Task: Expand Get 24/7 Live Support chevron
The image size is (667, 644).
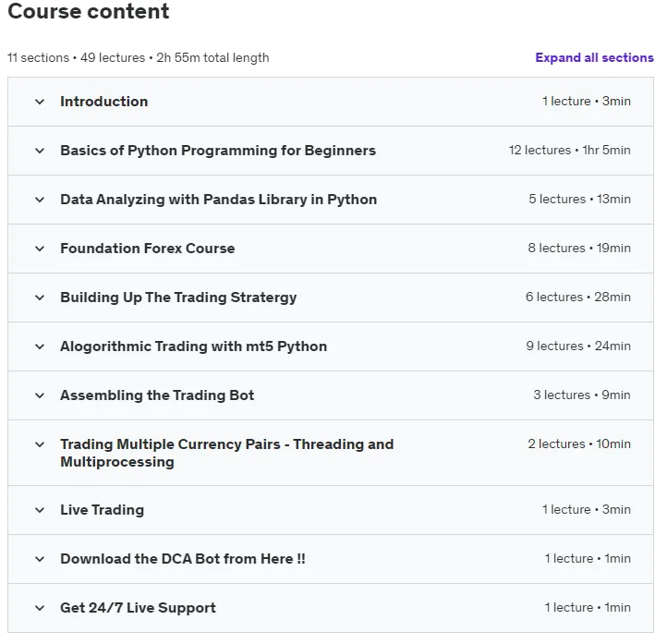Action: [x=40, y=608]
